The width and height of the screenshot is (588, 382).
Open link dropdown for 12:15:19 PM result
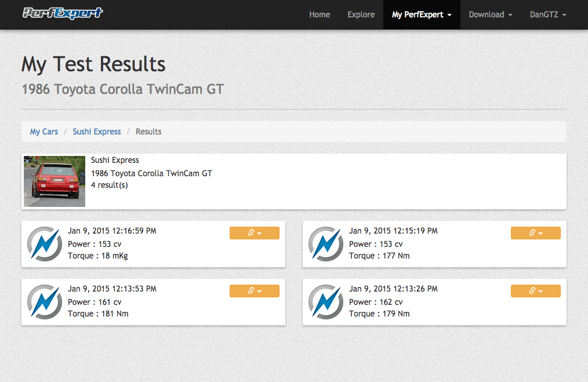click(x=535, y=233)
